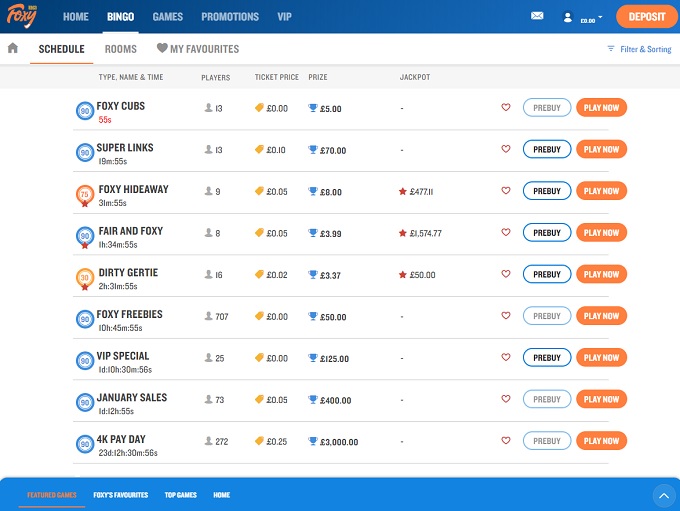680x511 pixels.
Task: Click the Super Links 90-ball icon
Action: pyautogui.click(x=85, y=152)
